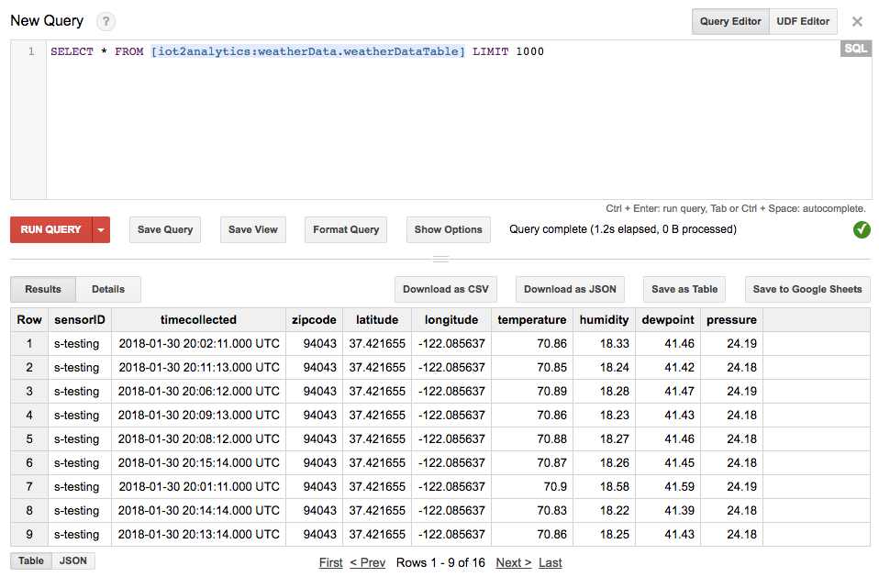
Task: Click Save Query button
Action: 165,229
